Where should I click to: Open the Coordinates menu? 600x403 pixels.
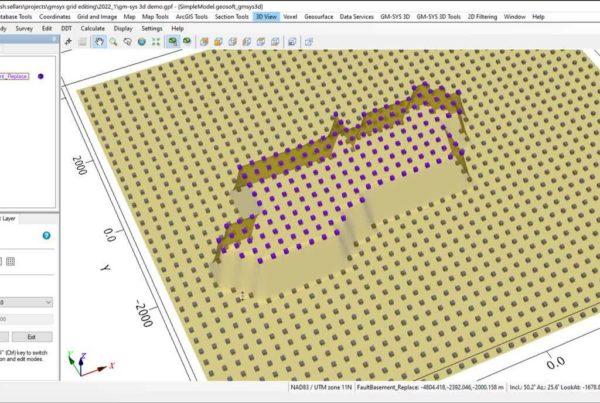55,17
